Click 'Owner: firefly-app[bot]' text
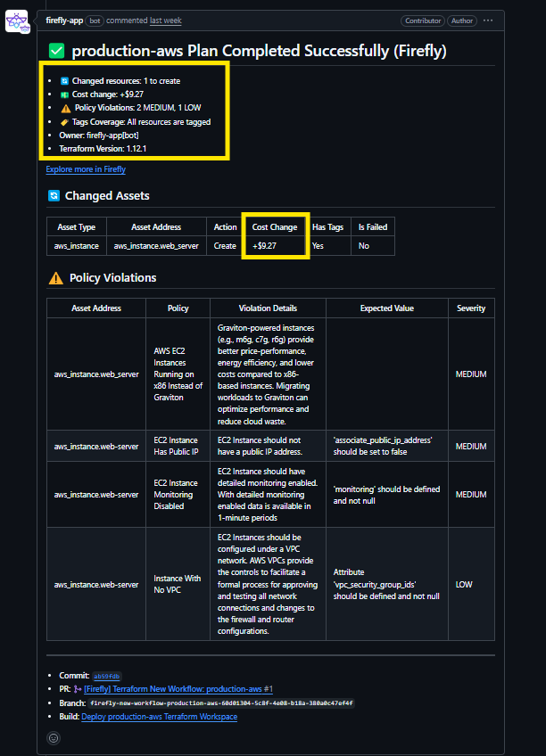546x756 pixels. [x=99, y=135]
